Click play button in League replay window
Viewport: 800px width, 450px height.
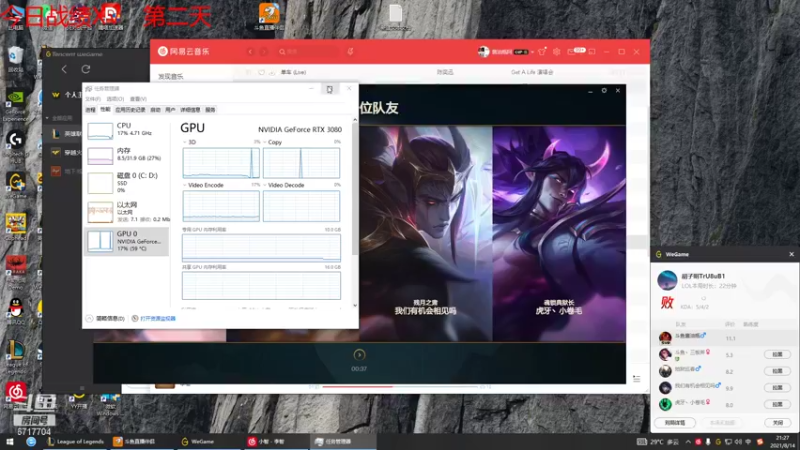[359, 355]
